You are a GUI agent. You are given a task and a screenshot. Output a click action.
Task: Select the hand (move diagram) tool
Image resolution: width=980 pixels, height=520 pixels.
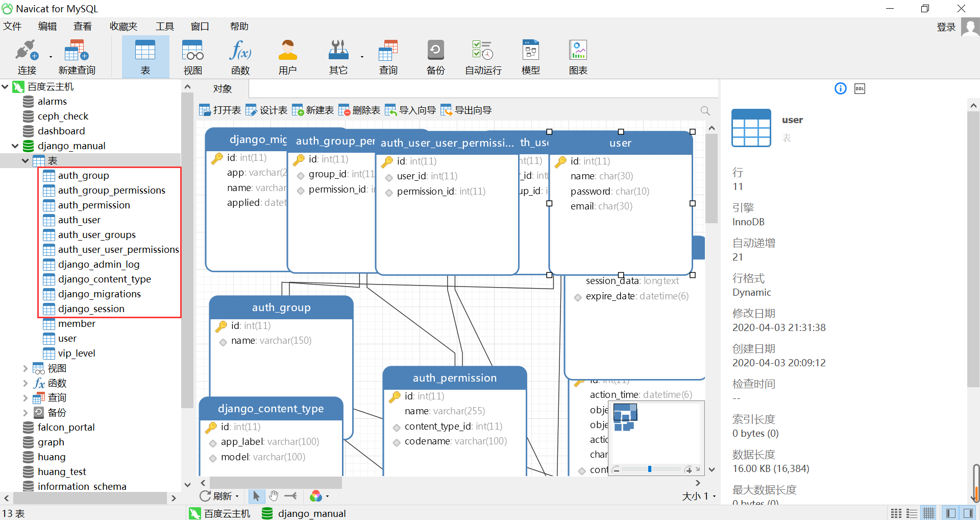click(x=274, y=495)
